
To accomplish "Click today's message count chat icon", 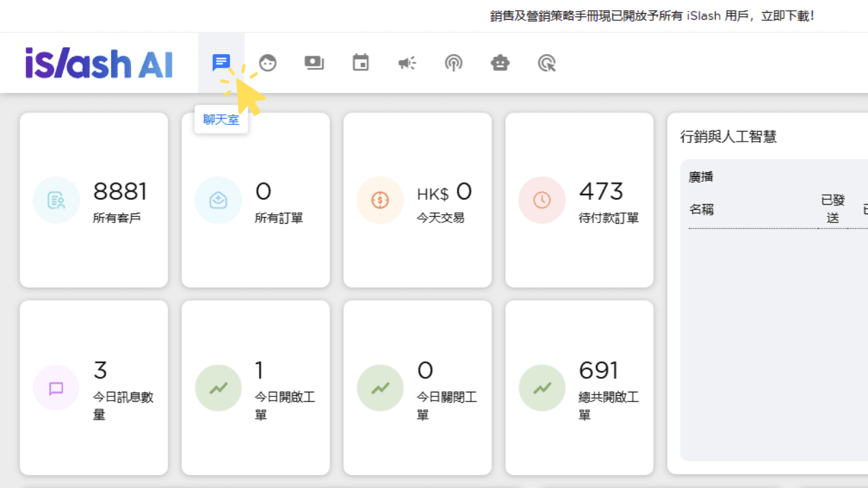I will click(56, 388).
